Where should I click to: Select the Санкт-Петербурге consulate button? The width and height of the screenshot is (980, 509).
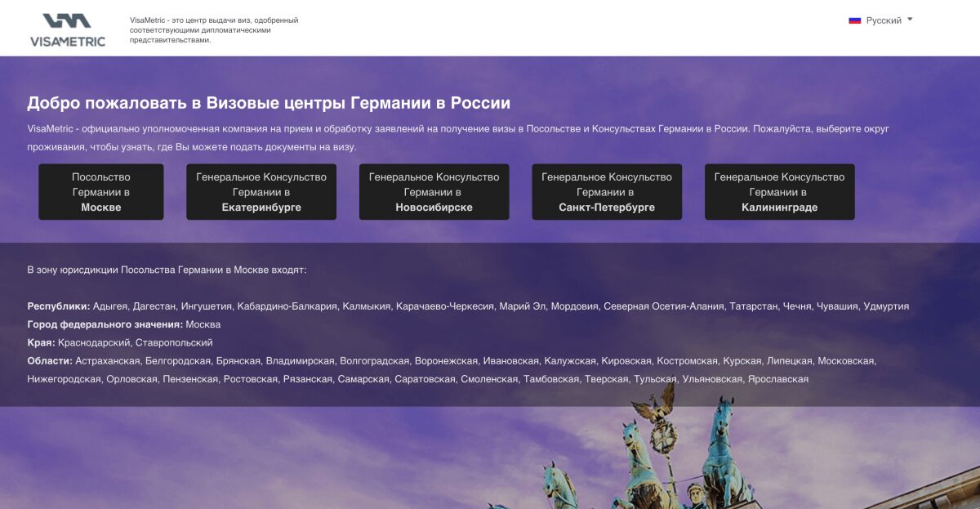(607, 192)
